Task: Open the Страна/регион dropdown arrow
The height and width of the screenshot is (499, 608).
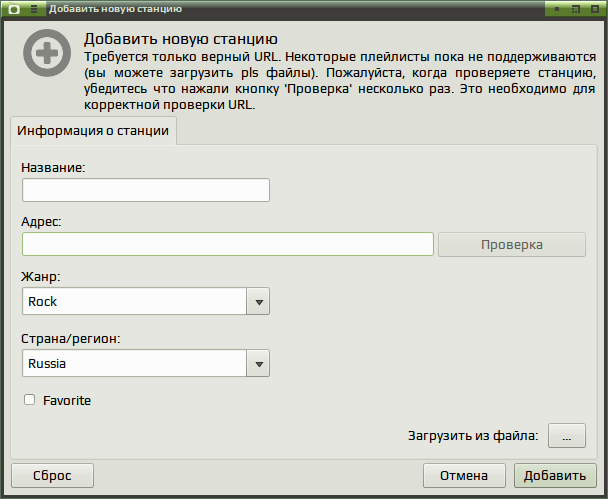Action: [x=258, y=364]
